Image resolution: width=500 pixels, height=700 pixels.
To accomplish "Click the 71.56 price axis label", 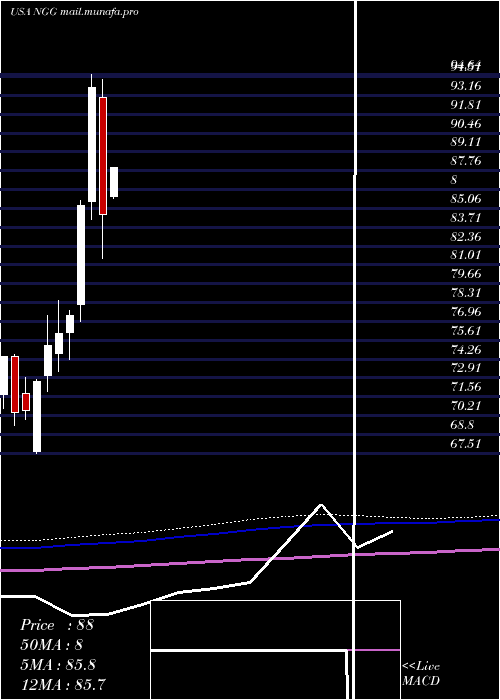I will (x=466, y=387).
